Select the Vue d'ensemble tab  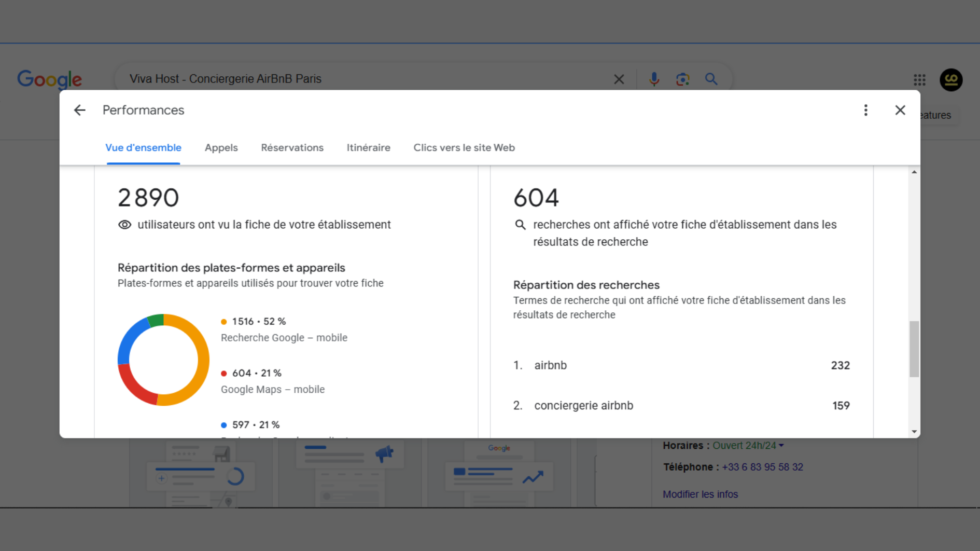[x=143, y=148]
